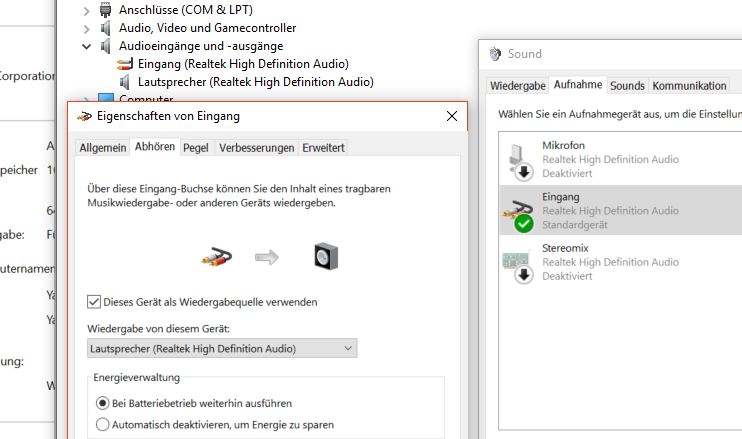Click the RCA cable image in Abhören tab
Screen dimensions: 742x439
(x=217, y=257)
